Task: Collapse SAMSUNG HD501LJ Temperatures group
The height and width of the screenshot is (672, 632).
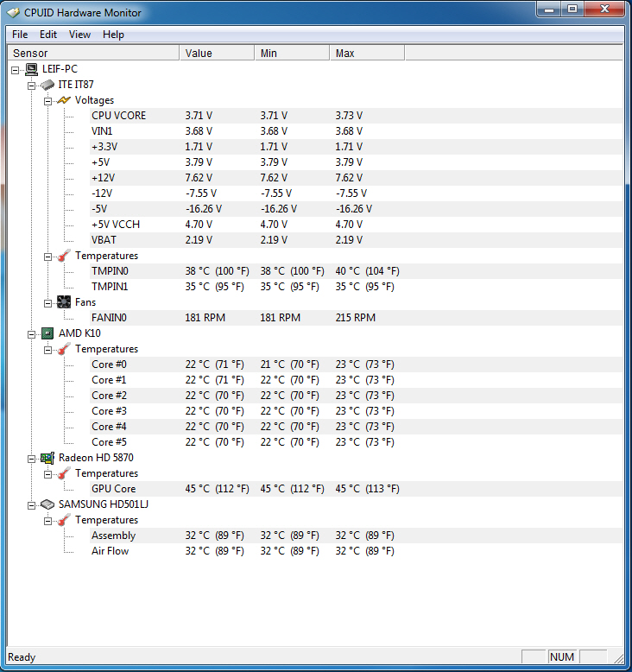Action: point(48,521)
